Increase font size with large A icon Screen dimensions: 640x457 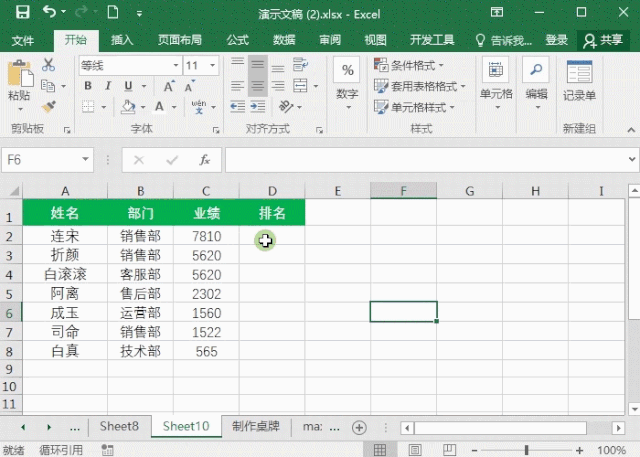pos(169,86)
